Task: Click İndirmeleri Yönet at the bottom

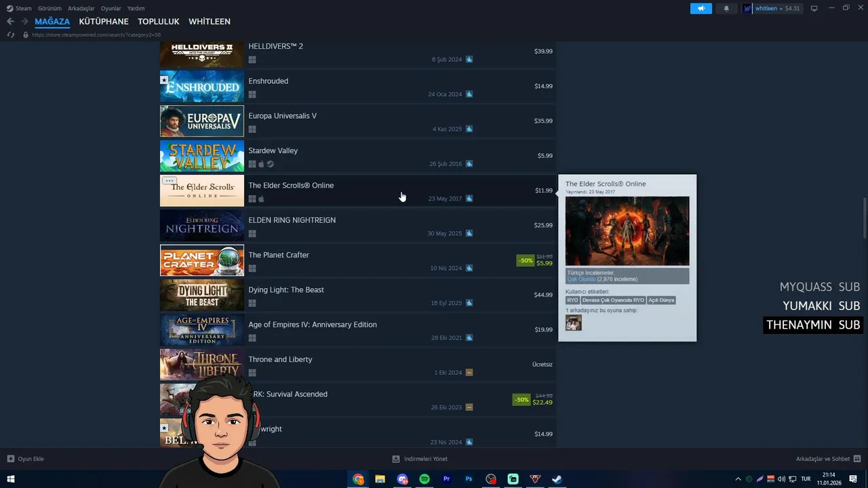Action: click(x=419, y=459)
